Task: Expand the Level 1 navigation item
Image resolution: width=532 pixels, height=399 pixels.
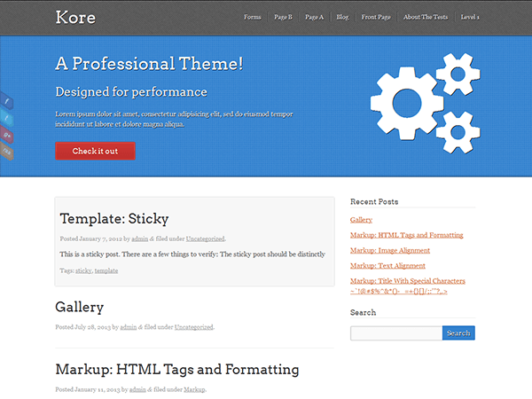Action: point(470,17)
